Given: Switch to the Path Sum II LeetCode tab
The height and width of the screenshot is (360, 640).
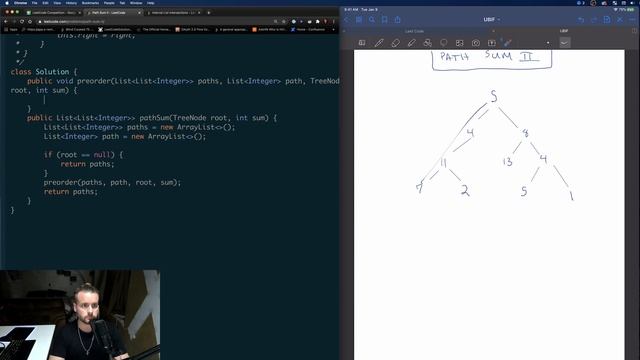Looking at the screenshot, I should click(113, 13).
